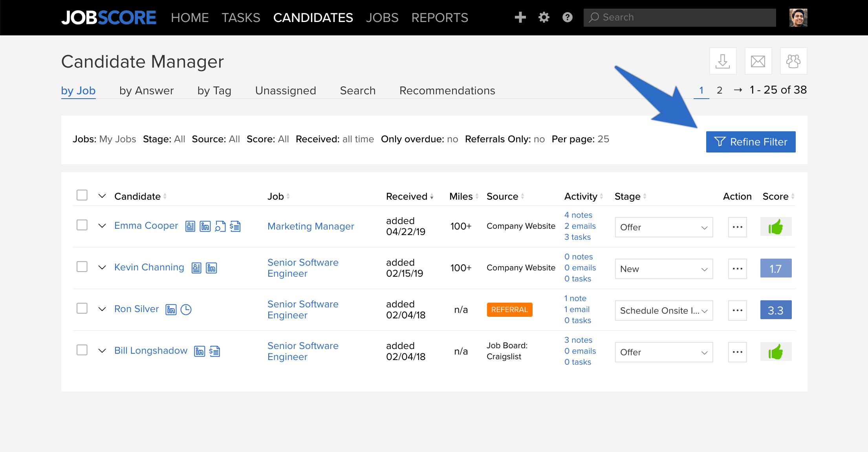
Task: Tick the select-all checkbox in header row
Action: [82, 195]
